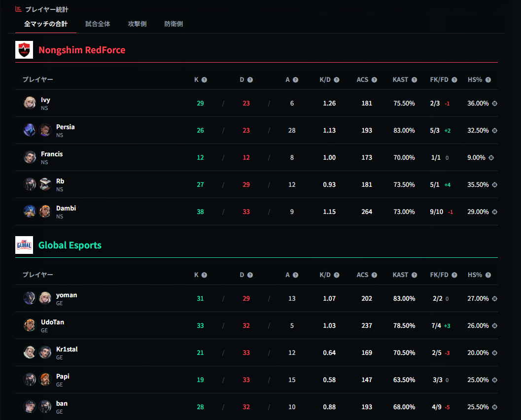Click the A help icon in Global Esports table
Viewport: 521px width, 420px height.
(295, 275)
